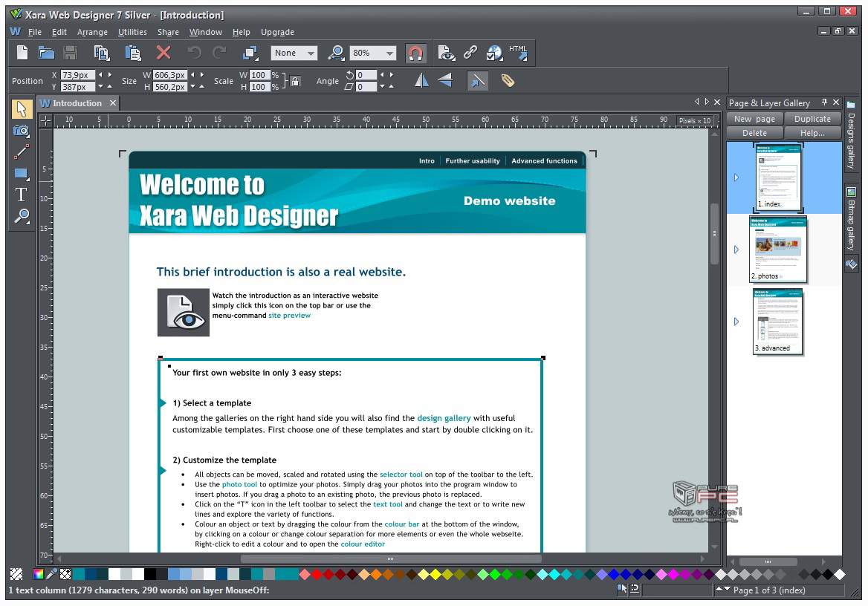Select the advanced page thumbnail
Image resolution: width=868 pixels, height=606 pixels.
pyautogui.click(x=777, y=322)
